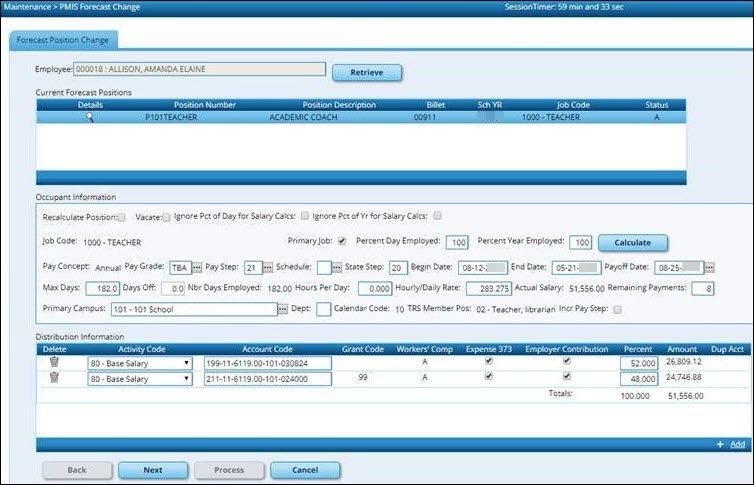Open Pay Step lookup ellipsis button
The width and height of the screenshot is (754, 485).
tap(267, 268)
